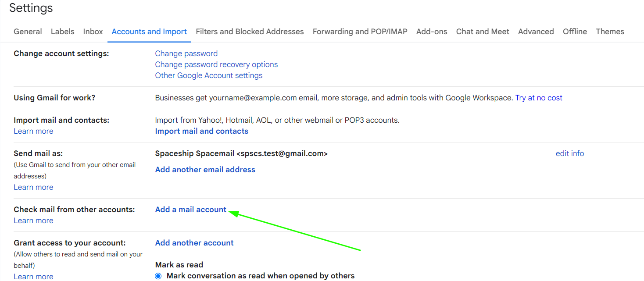Click Add another account under Grant access
The image size is (644, 281).
pyautogui.click(x=194, y=242)
